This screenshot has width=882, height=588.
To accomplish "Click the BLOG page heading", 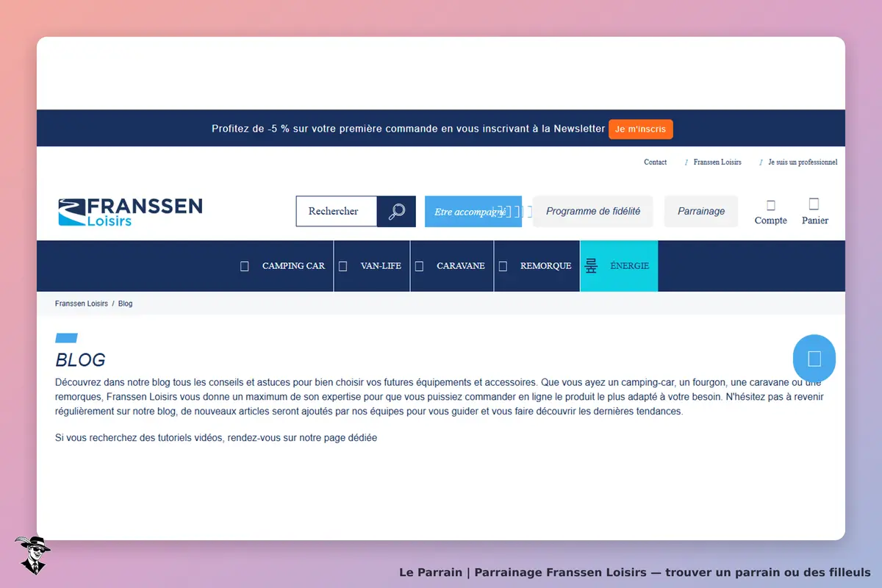I will coord(81,360).
